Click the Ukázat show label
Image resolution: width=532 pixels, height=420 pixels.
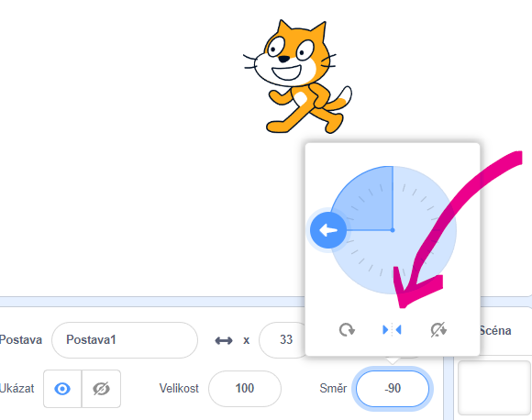tap(17, 389)
